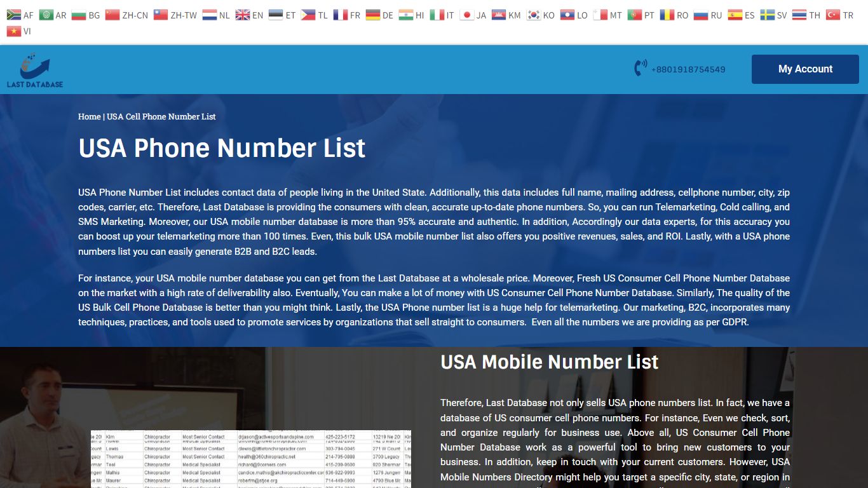Open USA Cell Phone Number List breadcrumb

click(161, 116)
